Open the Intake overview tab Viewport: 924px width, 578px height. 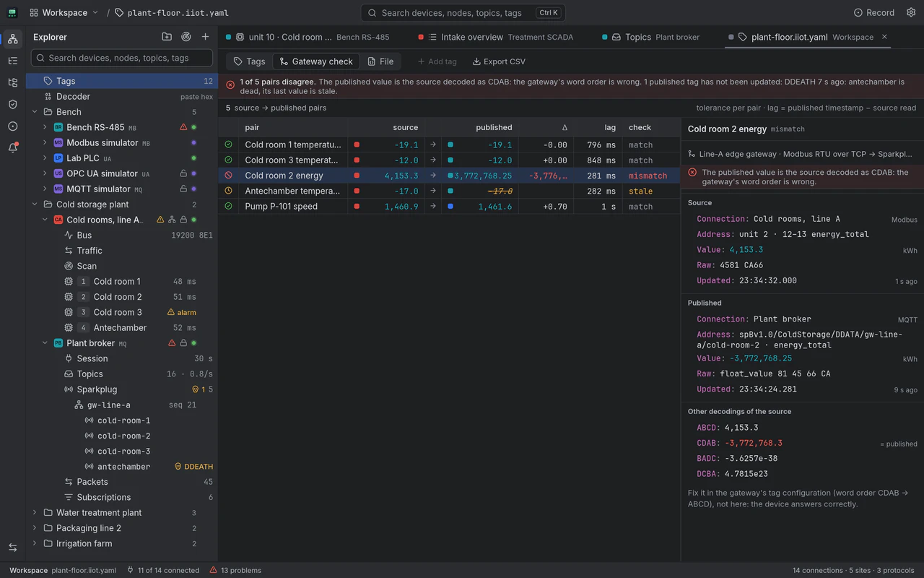click(x=495, y=37)
